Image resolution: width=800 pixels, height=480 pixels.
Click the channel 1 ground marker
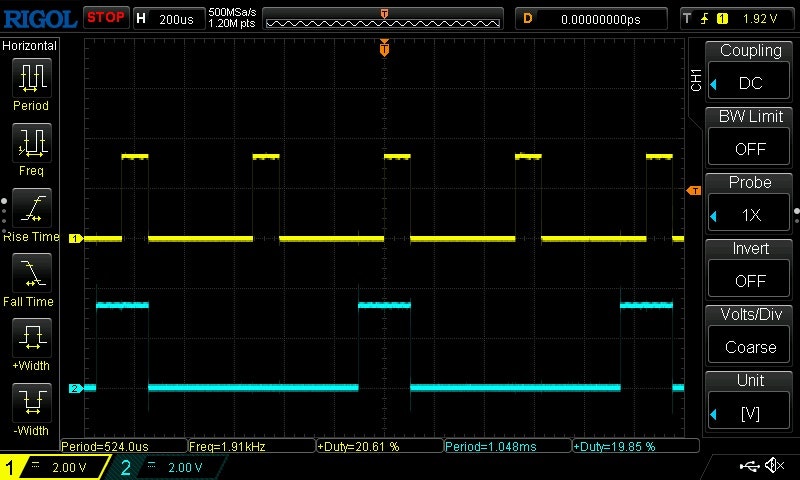(x=76, y=238)
